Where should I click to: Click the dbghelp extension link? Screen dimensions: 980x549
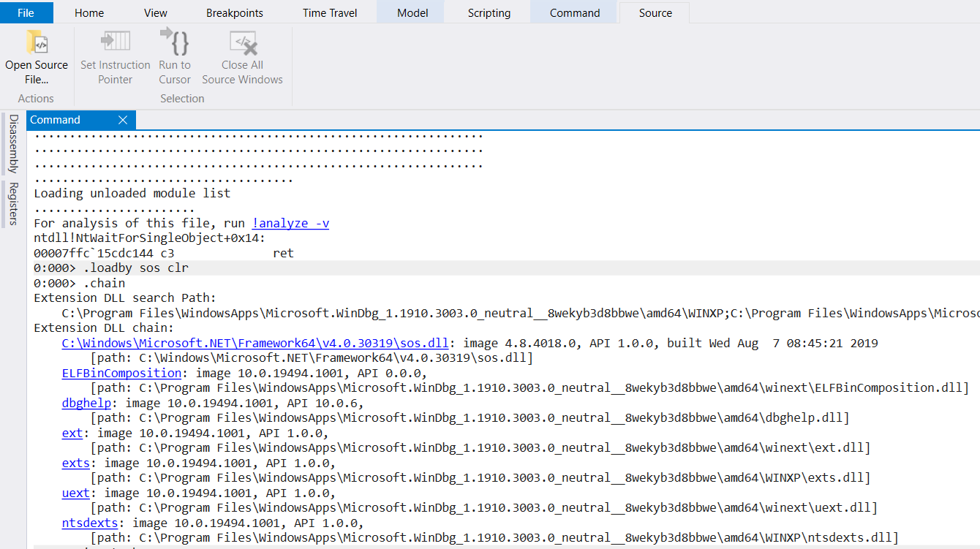pos(86,402)
